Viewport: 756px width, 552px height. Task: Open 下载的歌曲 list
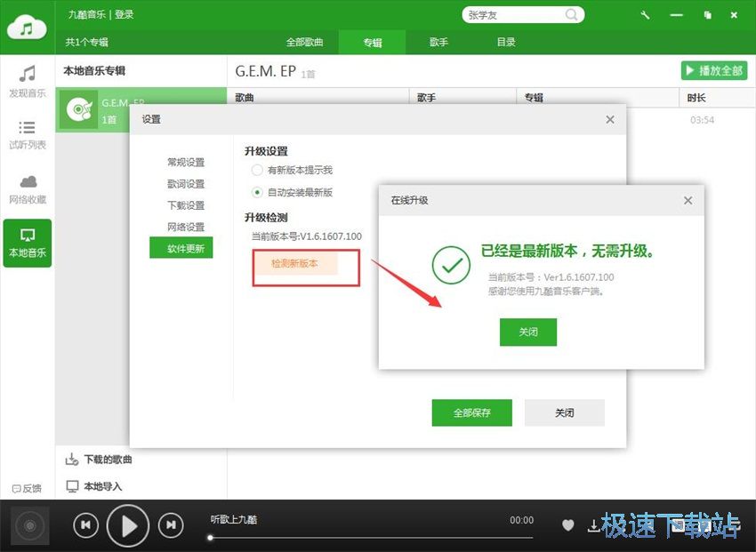(x=99, y=459)
